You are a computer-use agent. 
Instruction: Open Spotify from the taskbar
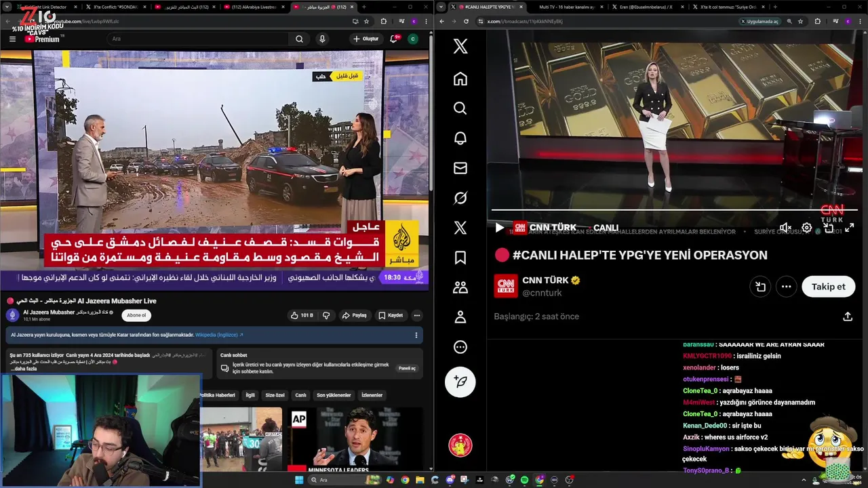coord(524,480)
